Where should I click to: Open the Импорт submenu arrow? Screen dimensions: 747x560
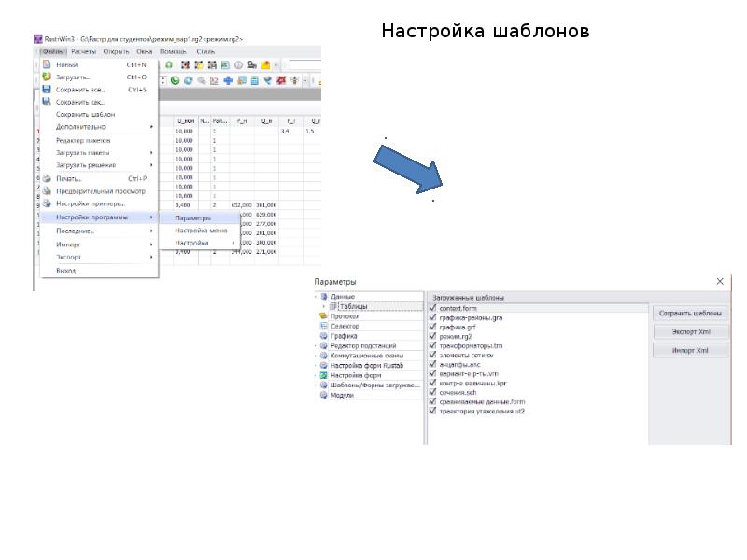[x=151, y=245]
